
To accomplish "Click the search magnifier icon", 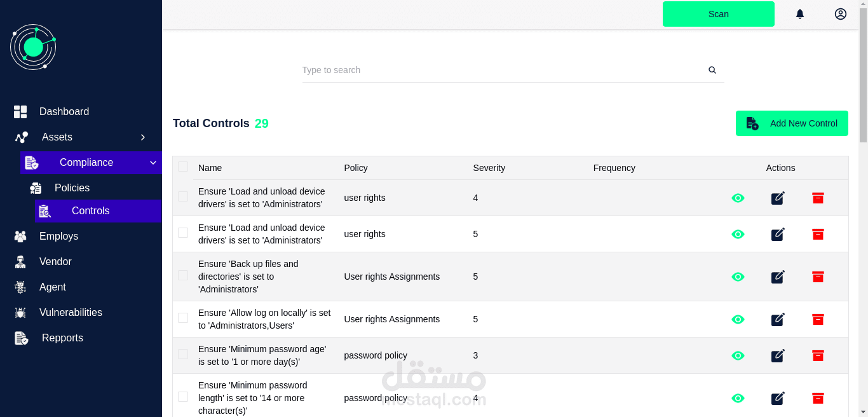I will point(712,70).
